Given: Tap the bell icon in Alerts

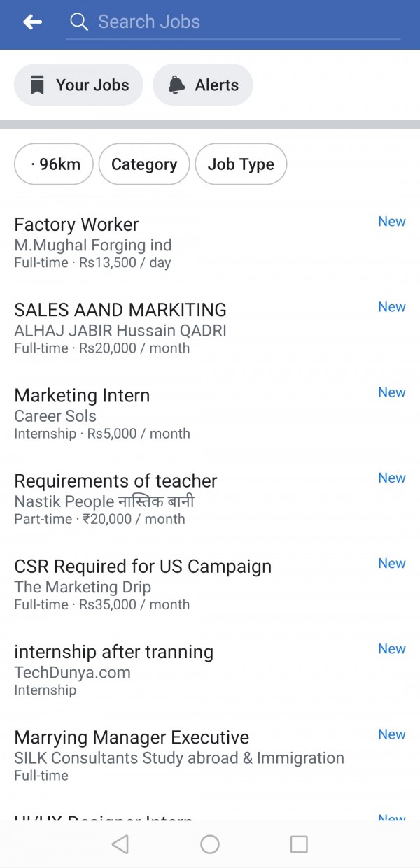Looking at the screenshot, I should 176,85.
